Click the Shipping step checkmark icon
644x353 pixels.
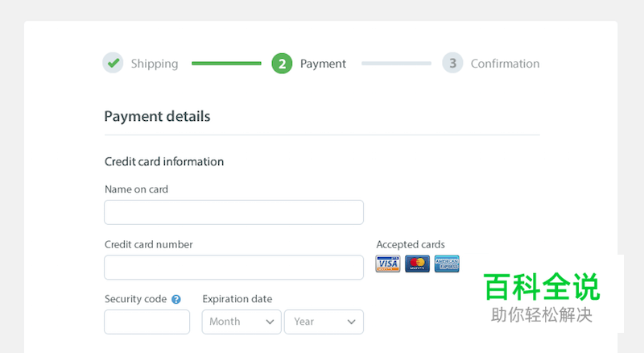point(113,63)
